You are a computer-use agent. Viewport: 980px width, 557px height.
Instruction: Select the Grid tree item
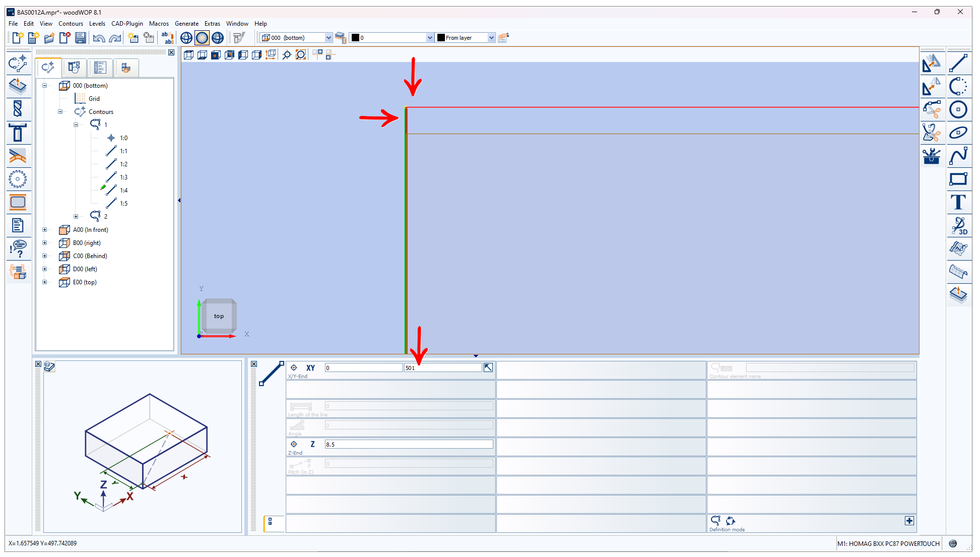click(94, 99)
